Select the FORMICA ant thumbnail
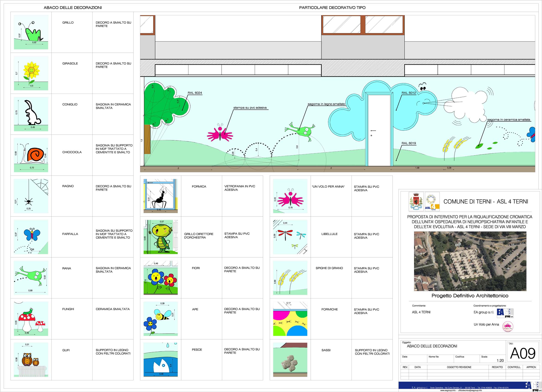 click(x=161, y=196)
